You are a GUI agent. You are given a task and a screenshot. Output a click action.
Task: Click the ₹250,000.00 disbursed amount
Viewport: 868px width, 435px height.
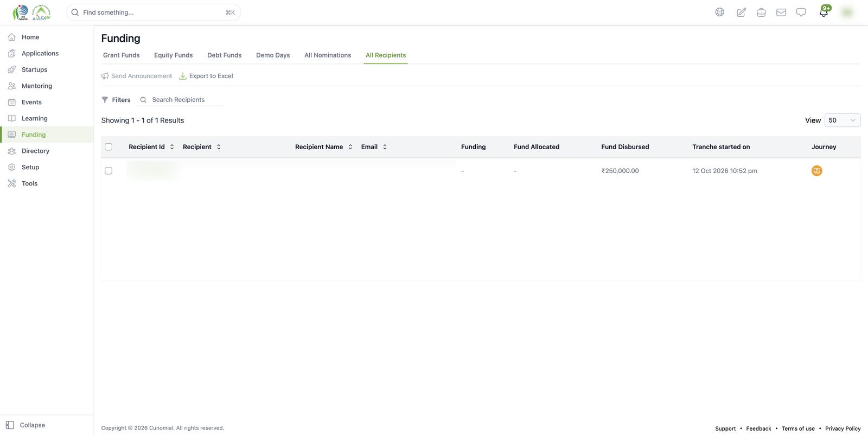pyautogui.click(x=620, y=171)
